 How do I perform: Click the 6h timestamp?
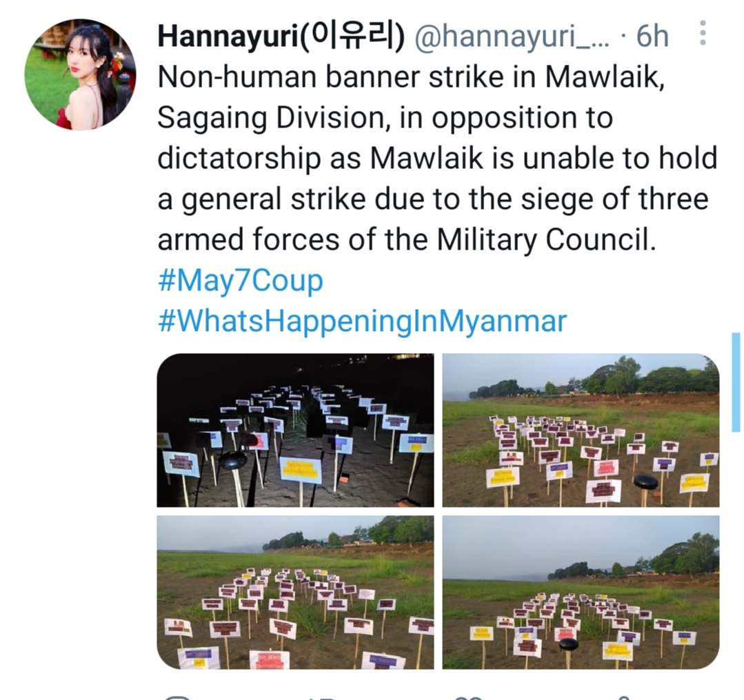point(652,36)
